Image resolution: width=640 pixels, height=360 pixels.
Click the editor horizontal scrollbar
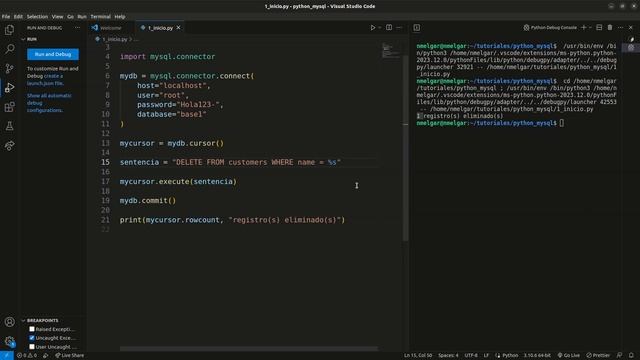coord(249,349)
